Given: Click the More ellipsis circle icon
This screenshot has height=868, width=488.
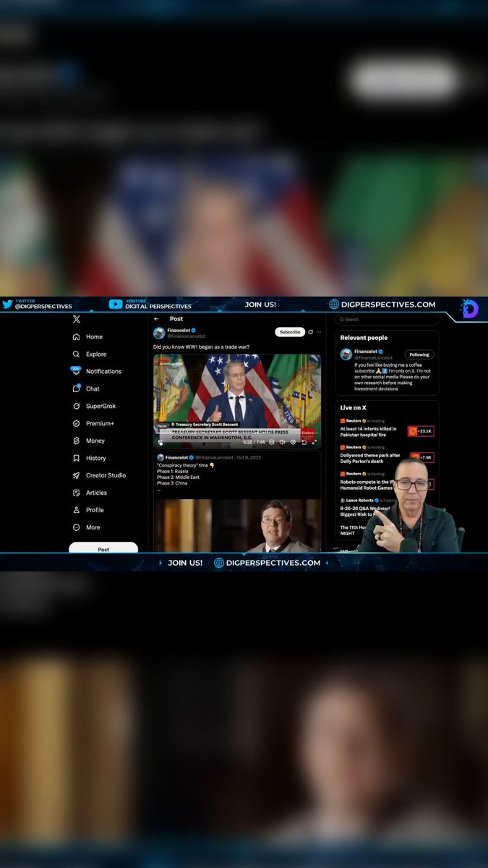Looking at the screenshot, I should coord(77,527).
